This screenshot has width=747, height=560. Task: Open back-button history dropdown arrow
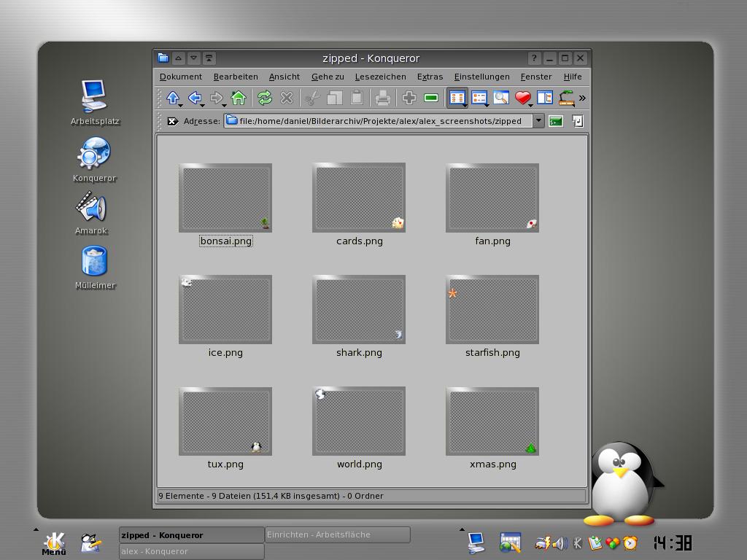point(203,105)
